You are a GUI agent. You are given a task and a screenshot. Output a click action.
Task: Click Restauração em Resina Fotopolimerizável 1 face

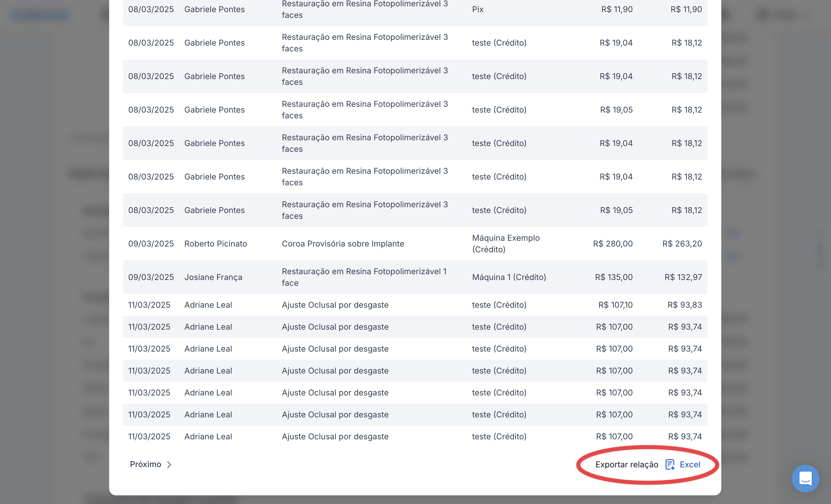tap(364, 277)
